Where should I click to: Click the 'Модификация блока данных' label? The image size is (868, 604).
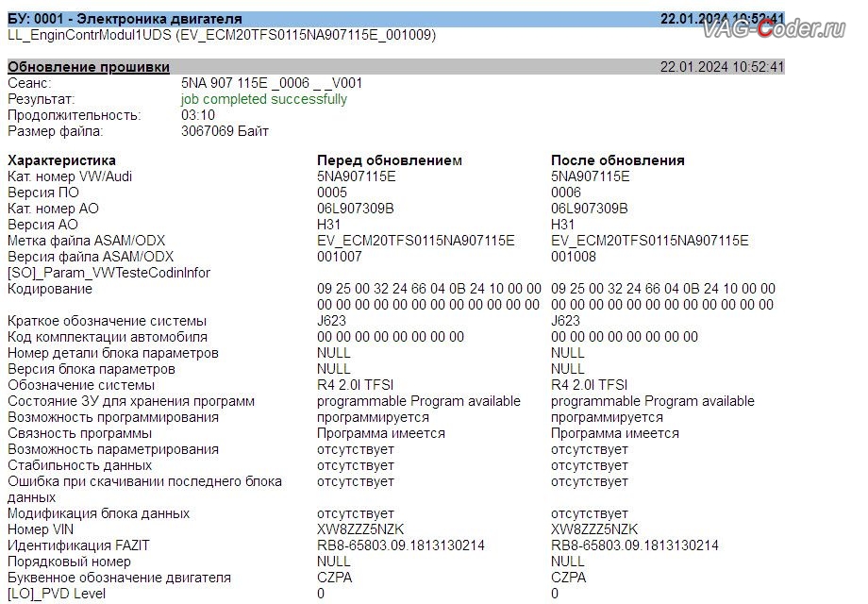pos(98,513)
